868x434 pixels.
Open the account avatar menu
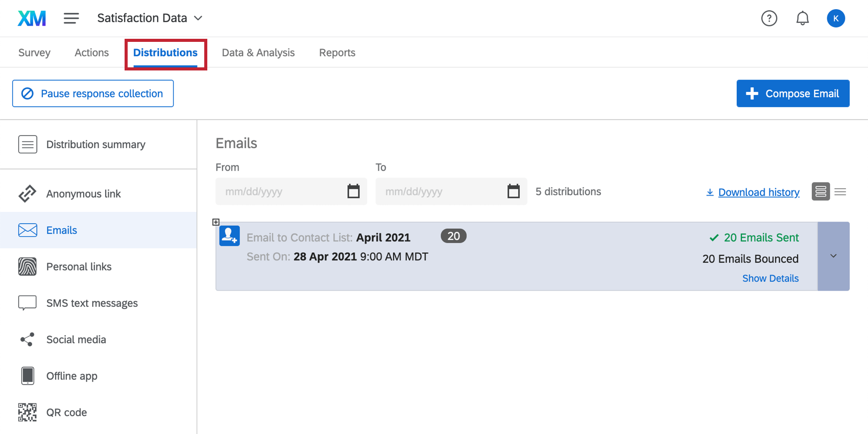tap(835, 18)
